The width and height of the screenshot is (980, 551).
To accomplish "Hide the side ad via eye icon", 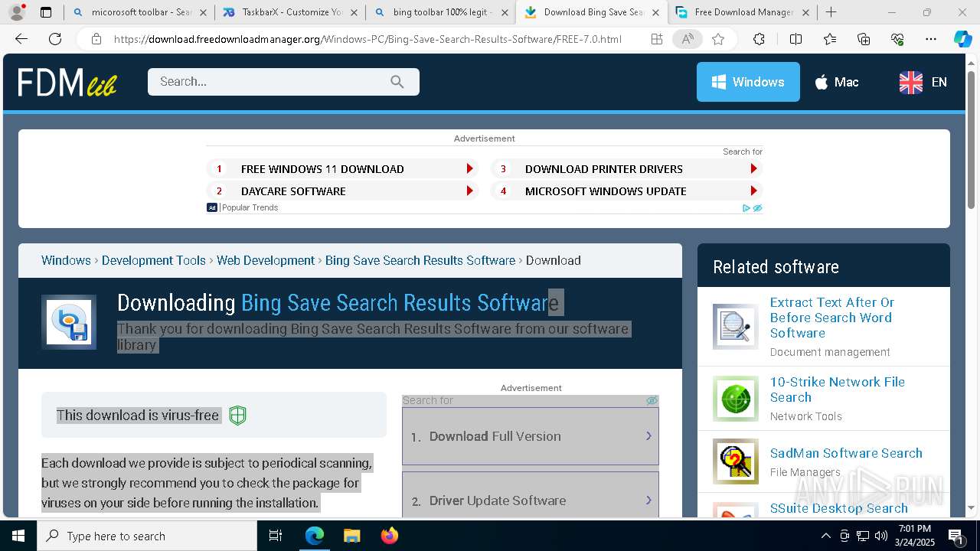I will pos(652,400).
